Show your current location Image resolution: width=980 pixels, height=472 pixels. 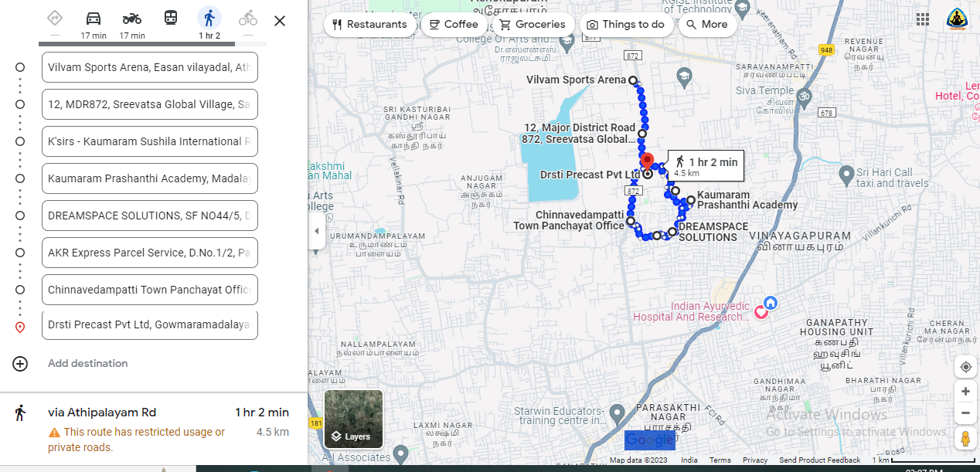tap(965, 366)
